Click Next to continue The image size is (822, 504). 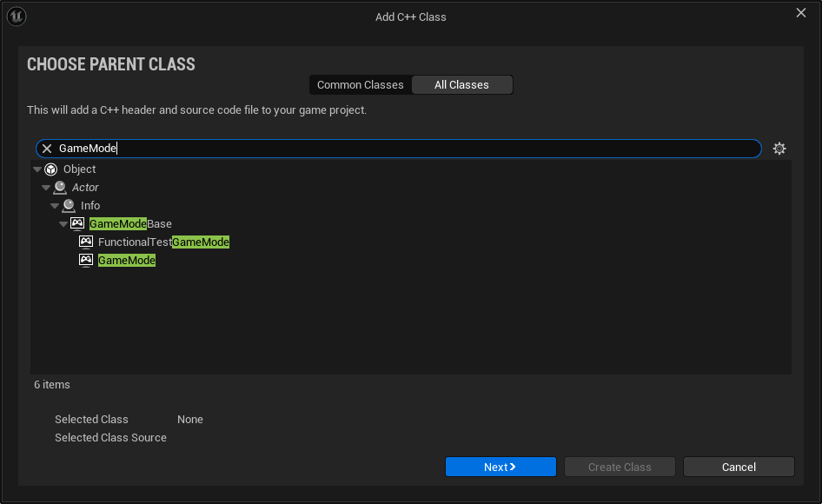coord(500,467)
